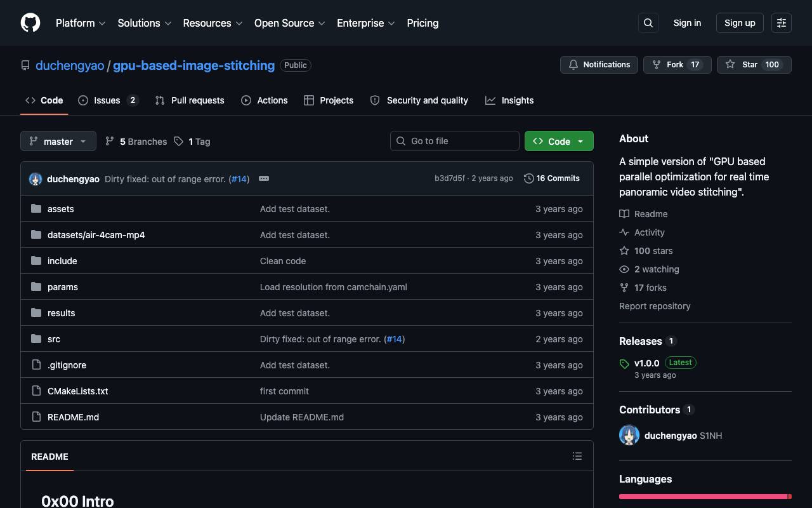Open the green Code dropdown button
This screenshot has width=812, height=508.
[x=559, y=141]
